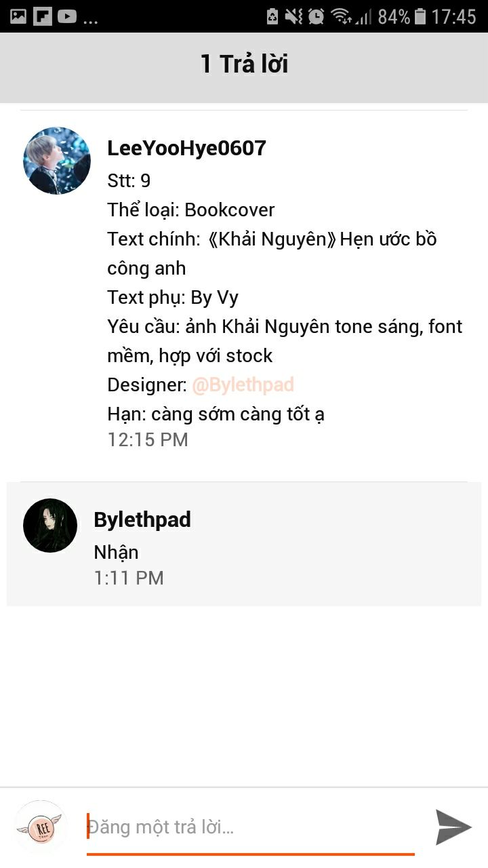Open Bylethpad's profile avatar

50,526
